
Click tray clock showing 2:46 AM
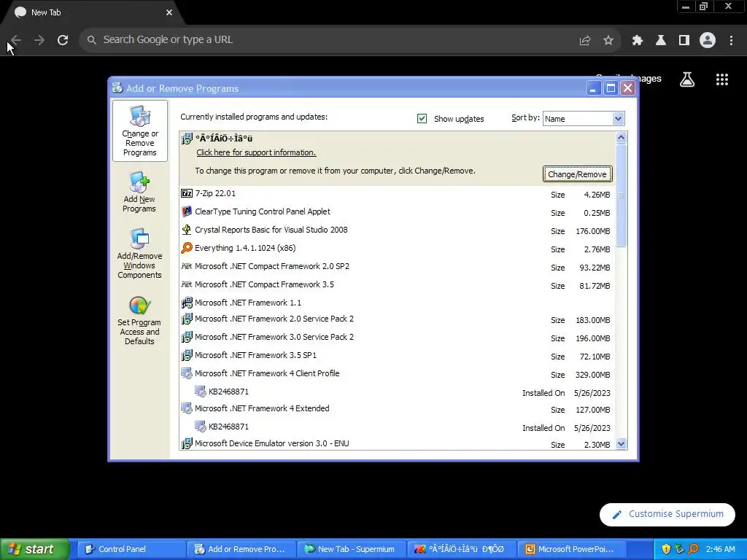click(720, 549)
